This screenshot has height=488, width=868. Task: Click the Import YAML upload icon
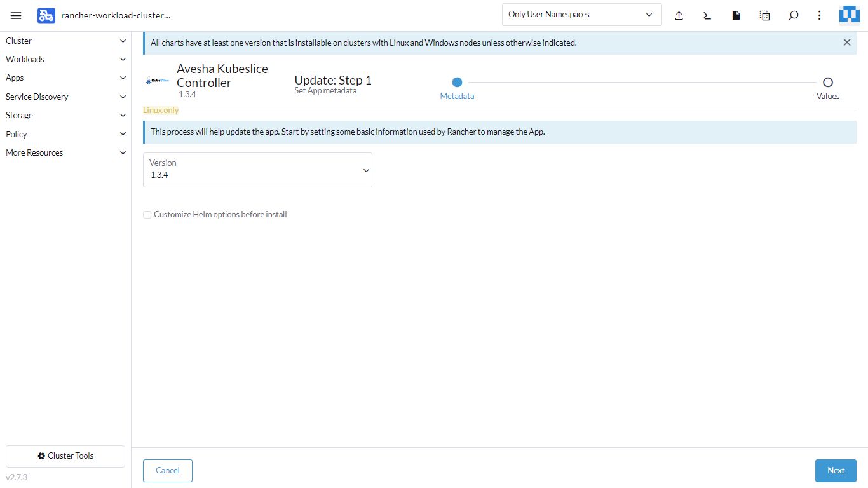(679, 15)
